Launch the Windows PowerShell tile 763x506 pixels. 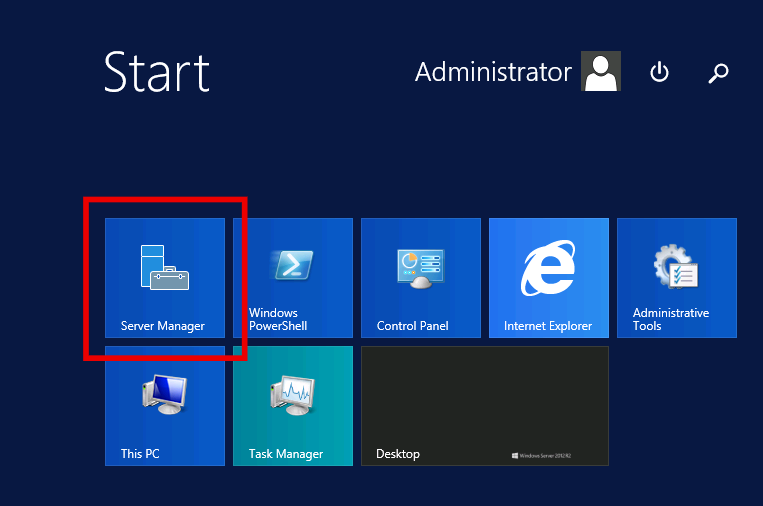click(293, 278)
